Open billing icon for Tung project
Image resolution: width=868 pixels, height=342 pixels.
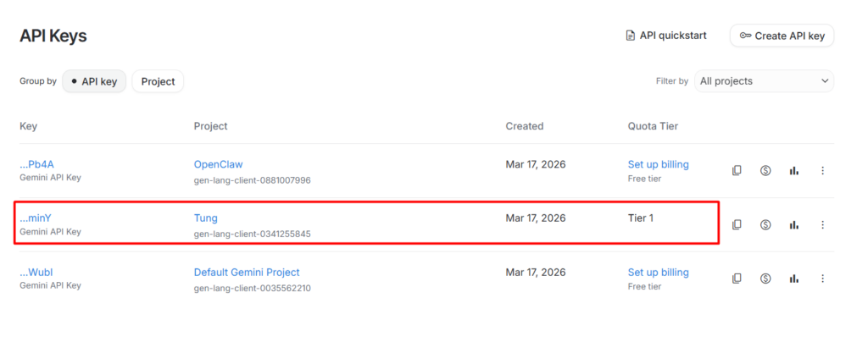(765, 224)
